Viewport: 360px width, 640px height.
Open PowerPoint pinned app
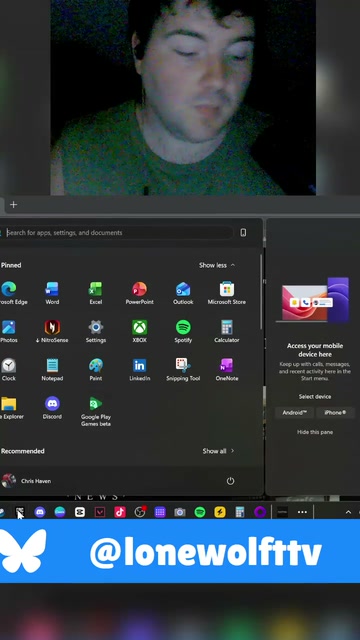(x=139, y=293)
